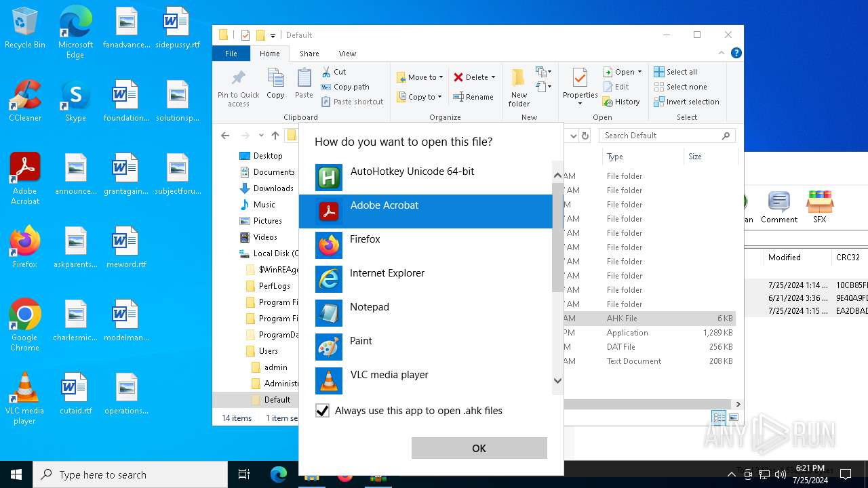
Task: Click Comment icon in WinRAR window
Action: (779, 207)
